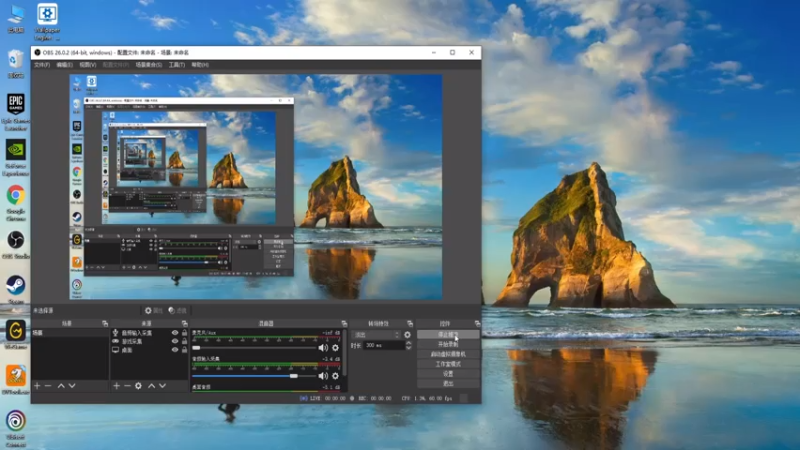Increase transition duration with up arrow
This screenshot has width=800, height=450.
408,343
